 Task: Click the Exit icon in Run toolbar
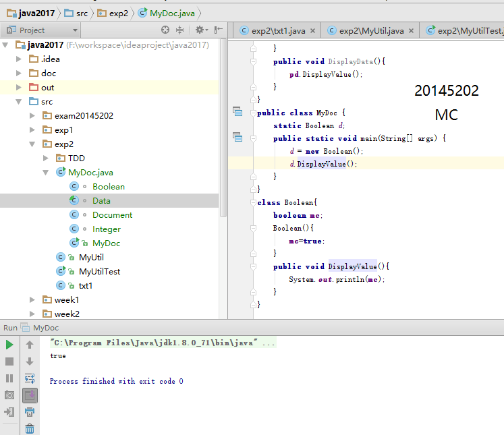click(9, 411)
